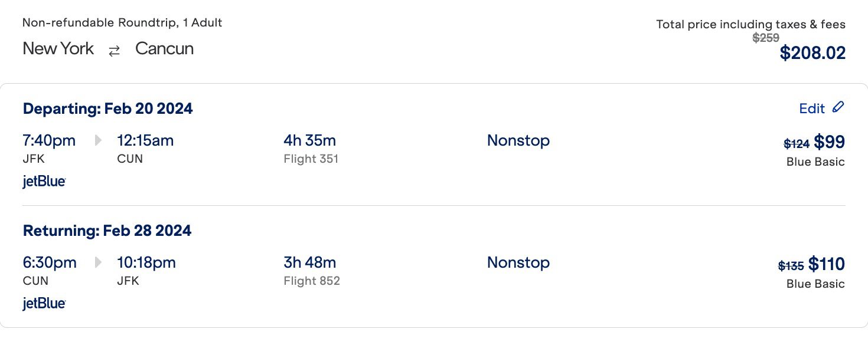Click the jetBlue logo on the departing flight
This screenshot has width=868, height=342.
click(44, 181)
